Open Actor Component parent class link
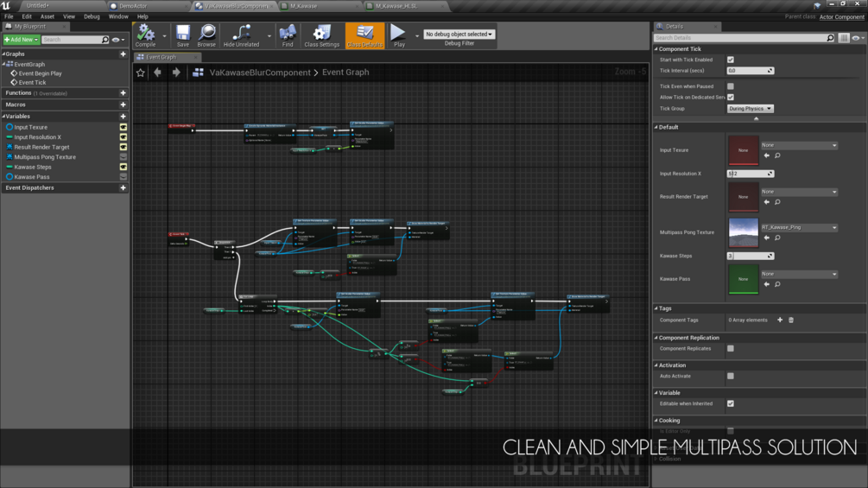The image size is (868, 488). click(x=841, y=17)
